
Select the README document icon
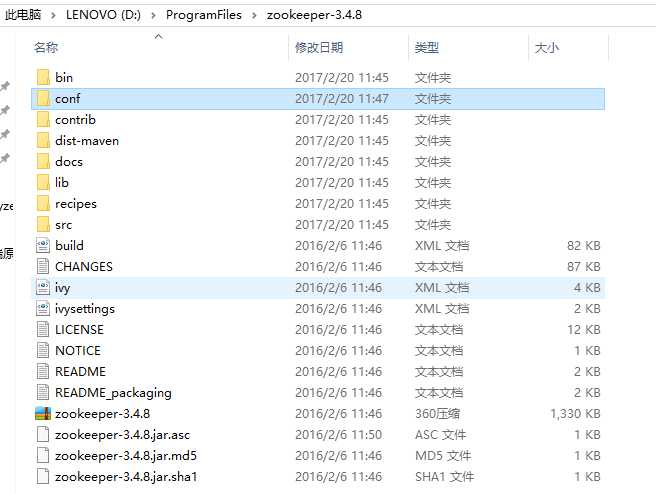(43, 371)
